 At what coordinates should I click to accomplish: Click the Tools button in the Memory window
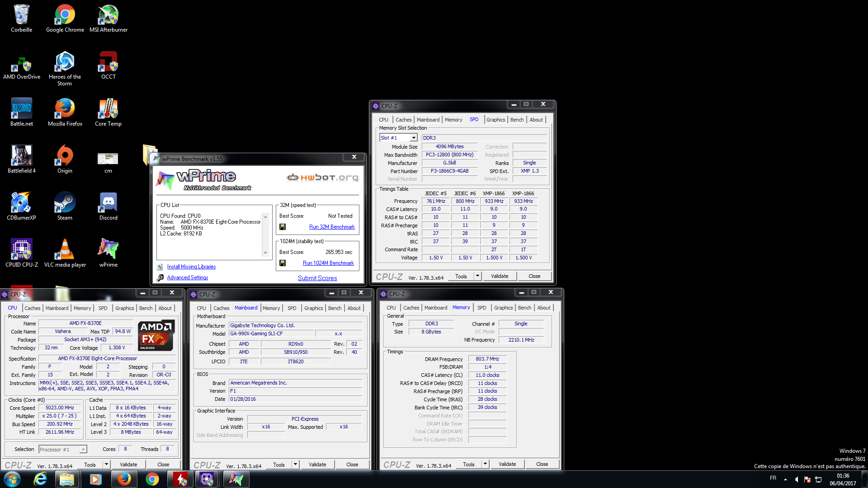click(468, 464)
